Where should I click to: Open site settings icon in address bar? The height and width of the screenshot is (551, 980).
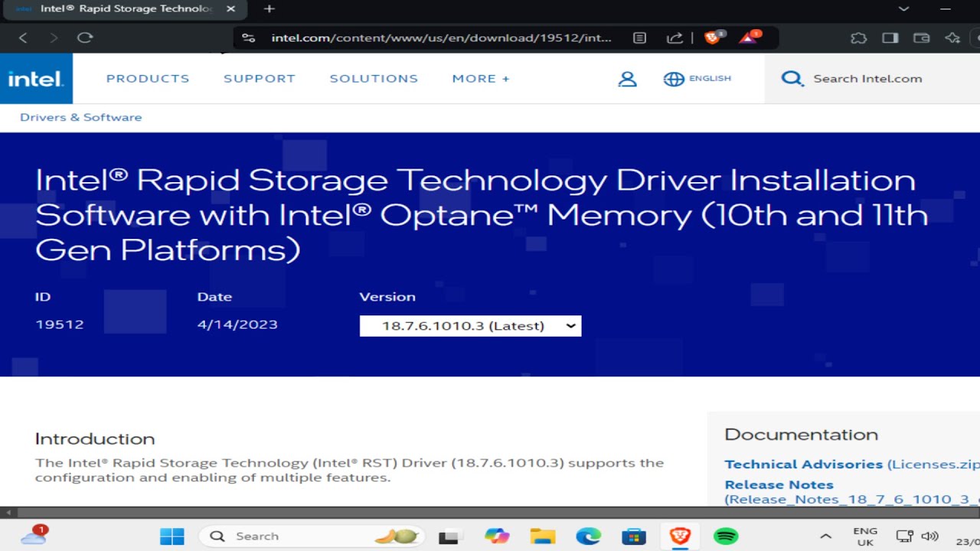[x=247, y=37]
